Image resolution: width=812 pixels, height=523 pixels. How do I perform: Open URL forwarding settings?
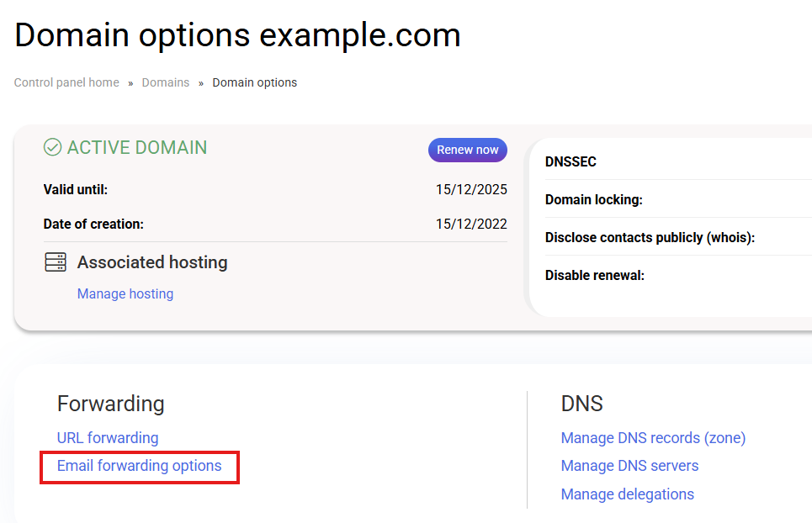(108, 438)
